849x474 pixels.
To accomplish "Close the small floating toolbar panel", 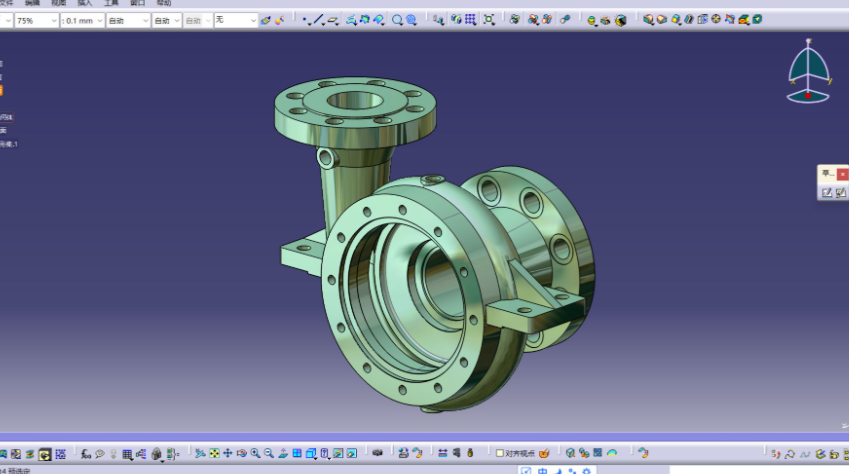I will tap(842, 174).
